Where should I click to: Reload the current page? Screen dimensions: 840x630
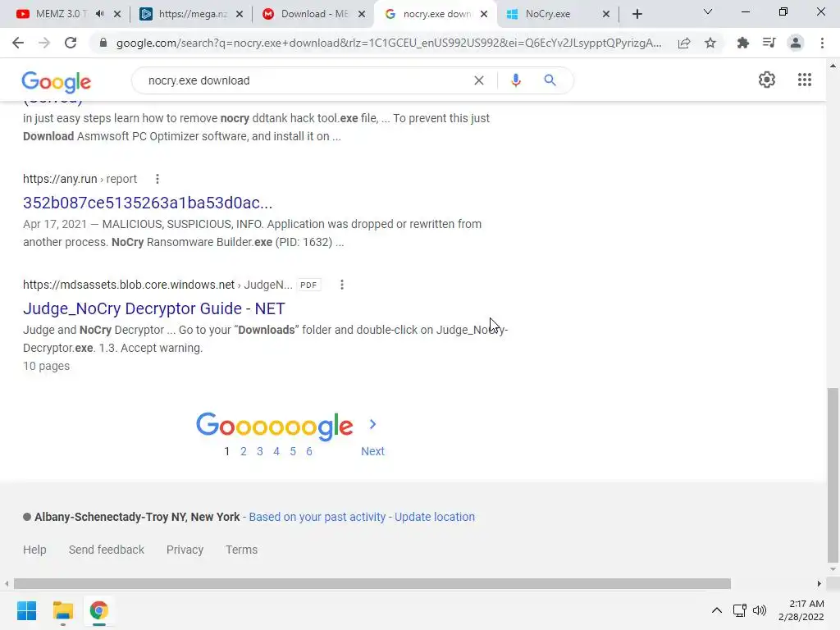tap(71, 43)
